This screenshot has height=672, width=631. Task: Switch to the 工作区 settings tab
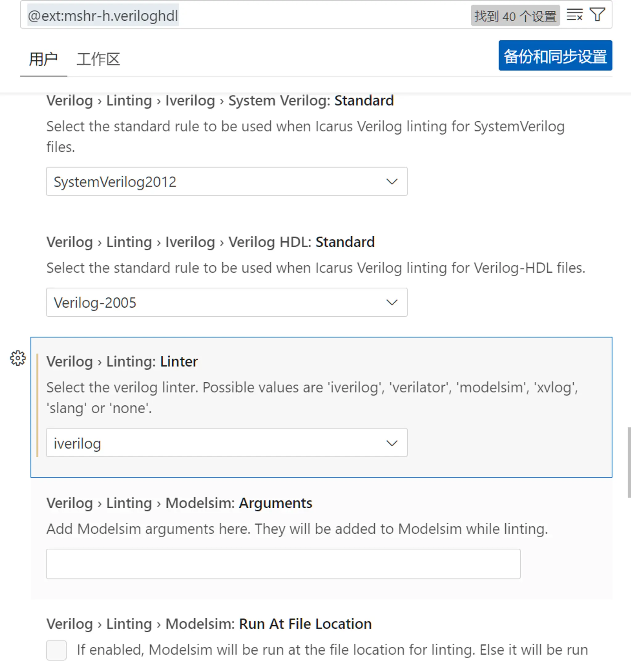(98, 59)
